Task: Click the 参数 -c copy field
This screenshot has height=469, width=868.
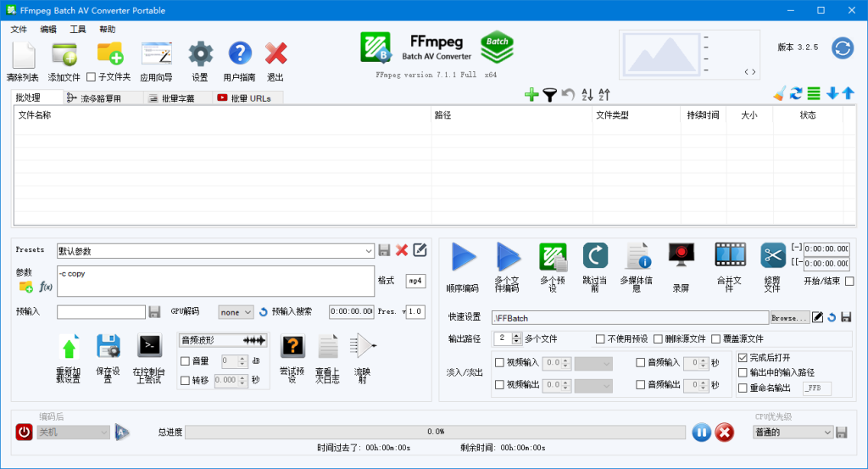Action: [215, 281]
